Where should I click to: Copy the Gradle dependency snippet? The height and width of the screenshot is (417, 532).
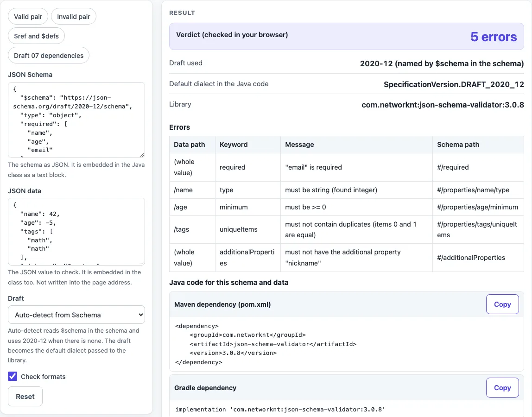pos(502,387)
